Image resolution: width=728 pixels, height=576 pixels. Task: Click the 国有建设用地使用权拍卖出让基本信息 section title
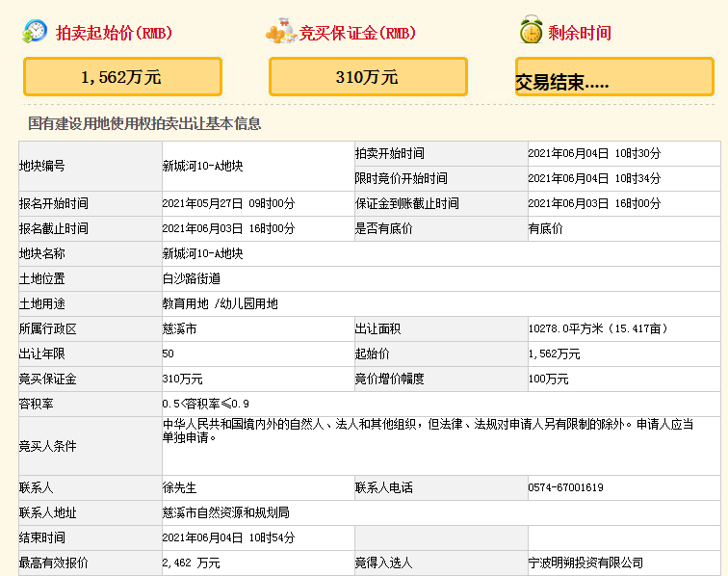tap(144, 124)
